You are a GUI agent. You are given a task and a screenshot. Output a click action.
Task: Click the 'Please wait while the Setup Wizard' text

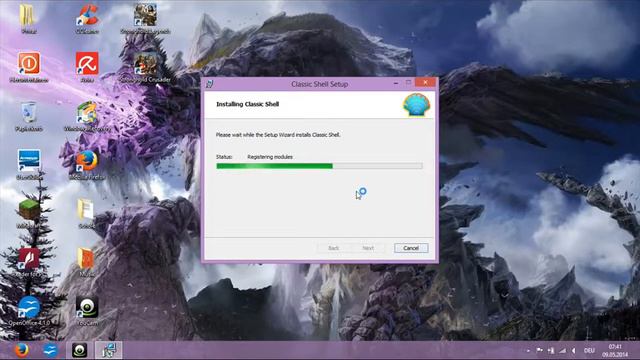point(278,135)
